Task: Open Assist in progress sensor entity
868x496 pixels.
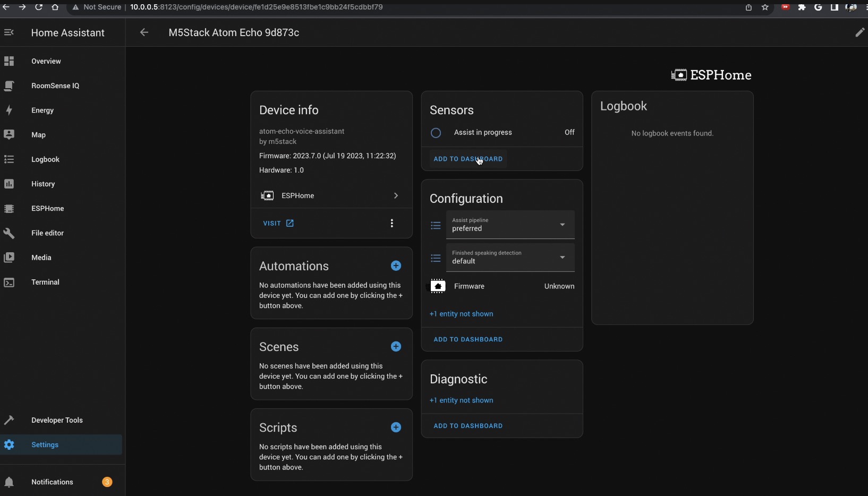Action: (x=502, y=133)
